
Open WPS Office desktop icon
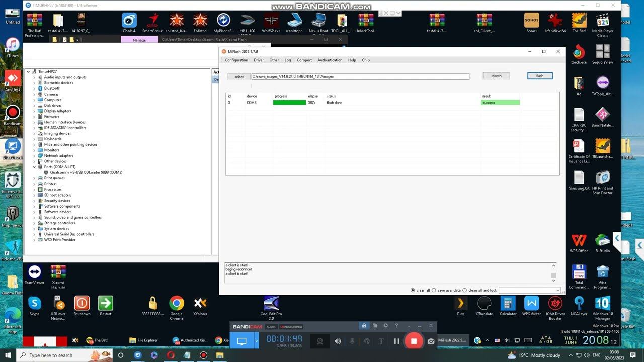(x=579, y=241)
